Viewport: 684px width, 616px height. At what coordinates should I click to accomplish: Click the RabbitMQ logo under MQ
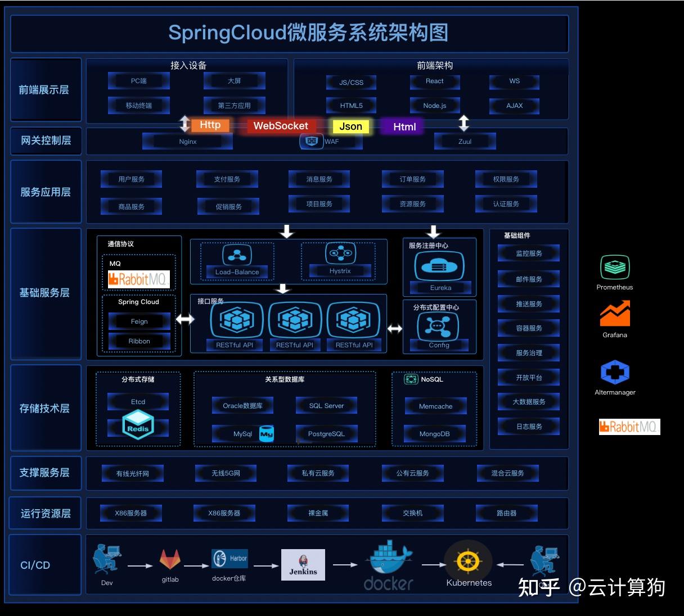(139, 279)
